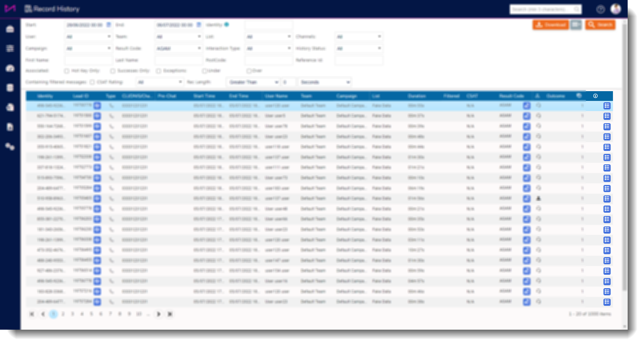Go to the next page arrow

click(159, 314)
